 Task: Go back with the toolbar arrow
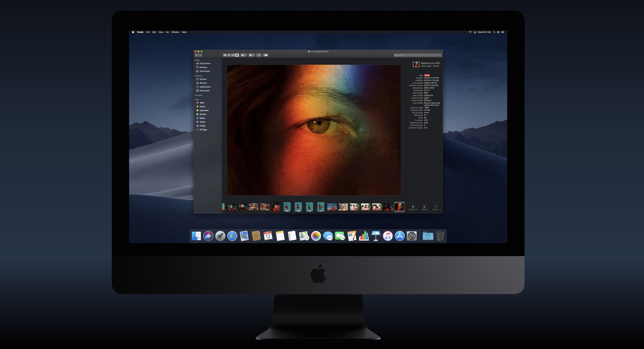click(197, 55)
